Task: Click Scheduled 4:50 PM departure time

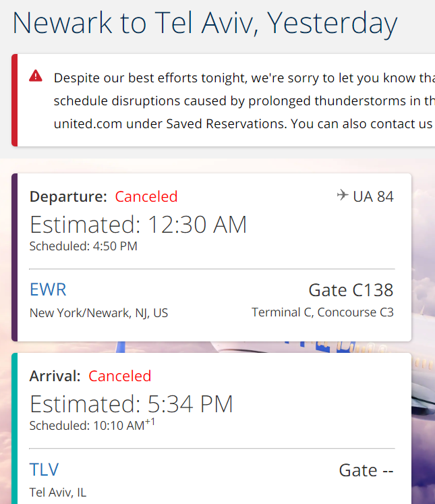Action: (84, 246)
